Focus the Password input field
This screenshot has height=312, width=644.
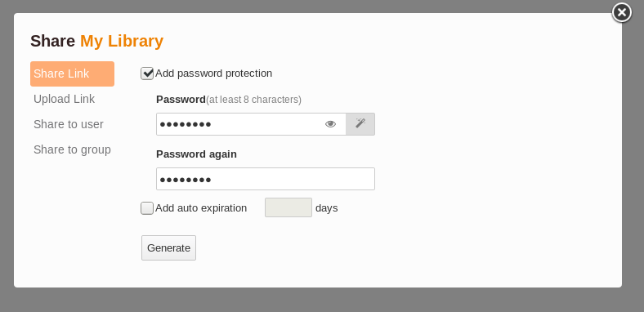click(x=251, y=124)
